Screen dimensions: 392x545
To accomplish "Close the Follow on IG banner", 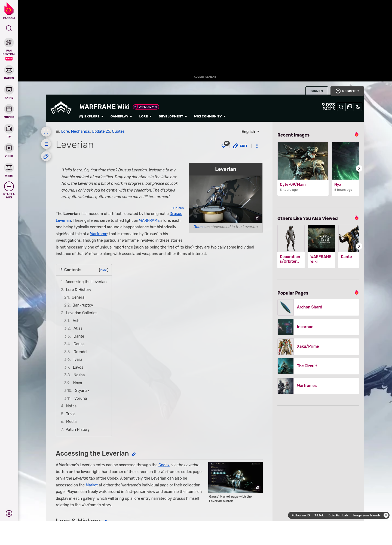I will coord(386,515).
